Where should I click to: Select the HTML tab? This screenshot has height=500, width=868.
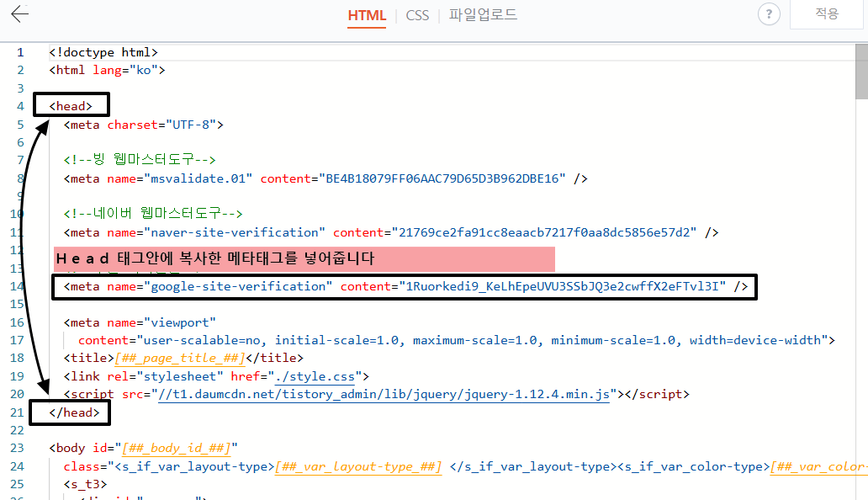(x=367, y=14)
